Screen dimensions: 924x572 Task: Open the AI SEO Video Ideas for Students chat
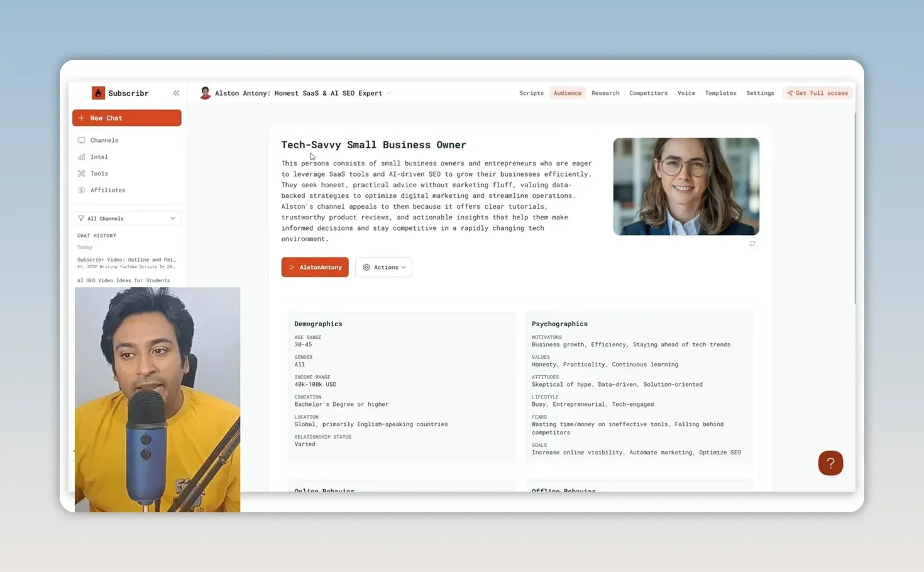pyautogui.click(x=124, y=280)
